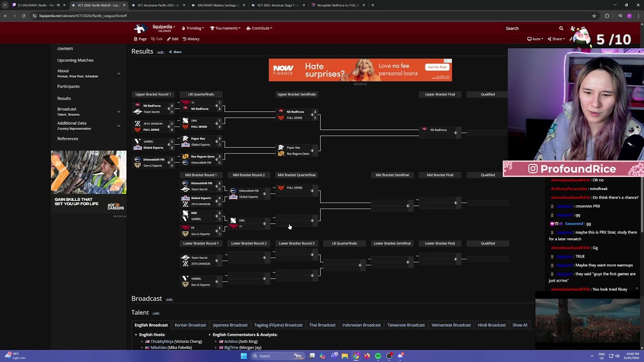
Task: Open info for DetonatioN FM vs Gen.G Upper Round 1
Action: [x=169, y=162]
